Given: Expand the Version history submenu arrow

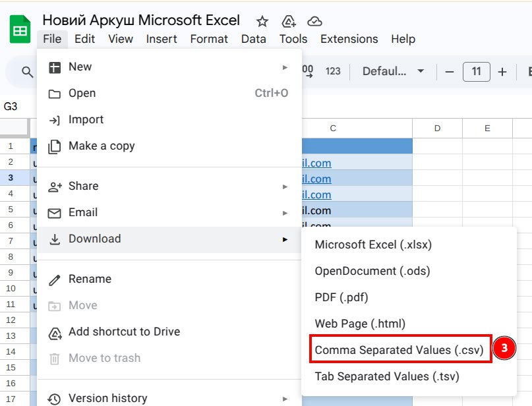Looking at the screenshot, I should (285, 399).
